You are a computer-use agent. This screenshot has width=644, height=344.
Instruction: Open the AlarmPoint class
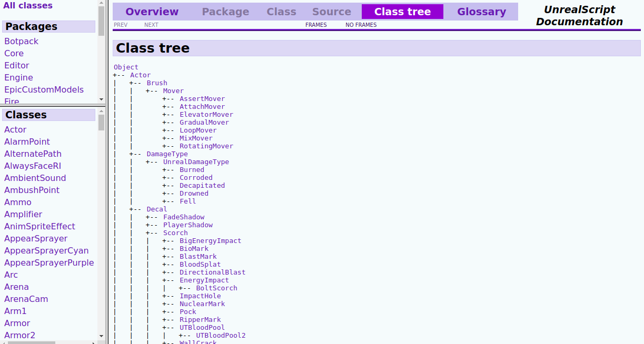point(27,141)
